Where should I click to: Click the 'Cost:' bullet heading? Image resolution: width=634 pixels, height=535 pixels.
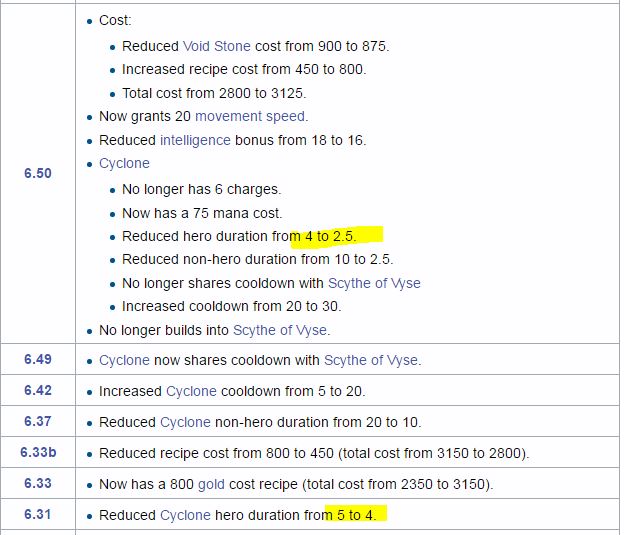pos(115,21)
